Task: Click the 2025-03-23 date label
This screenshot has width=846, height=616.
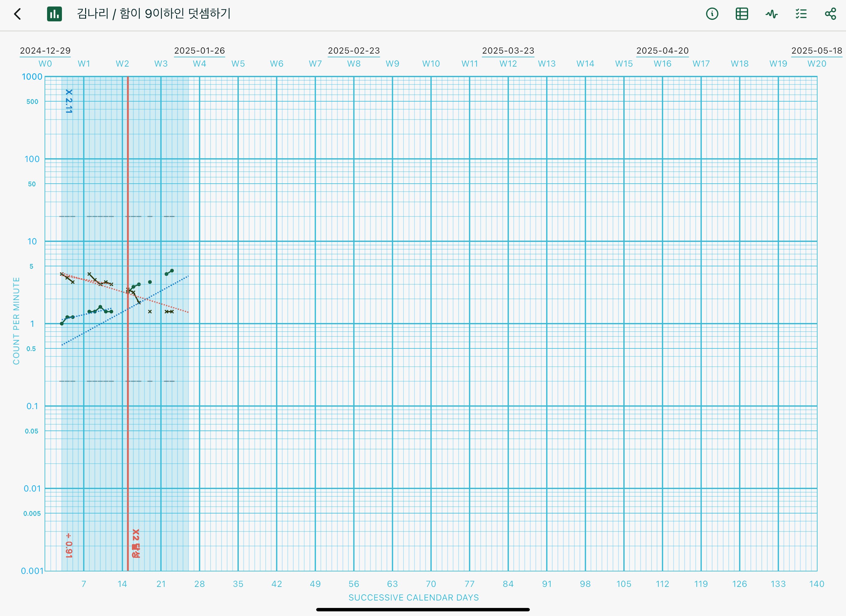Action: [x=508, y=50]
